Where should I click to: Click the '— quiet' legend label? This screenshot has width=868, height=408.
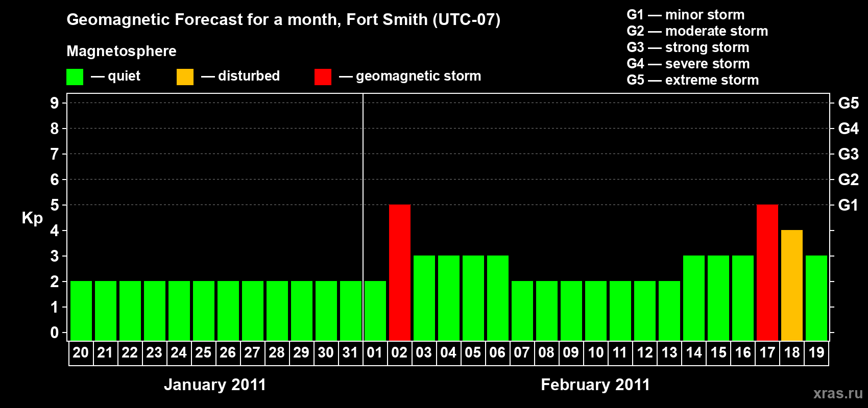click(115, 76)
